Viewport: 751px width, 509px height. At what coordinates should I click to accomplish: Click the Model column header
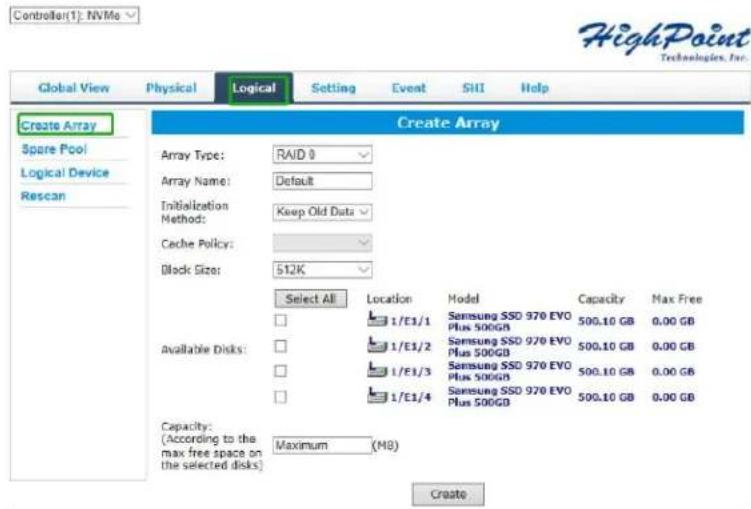[463, 299]
